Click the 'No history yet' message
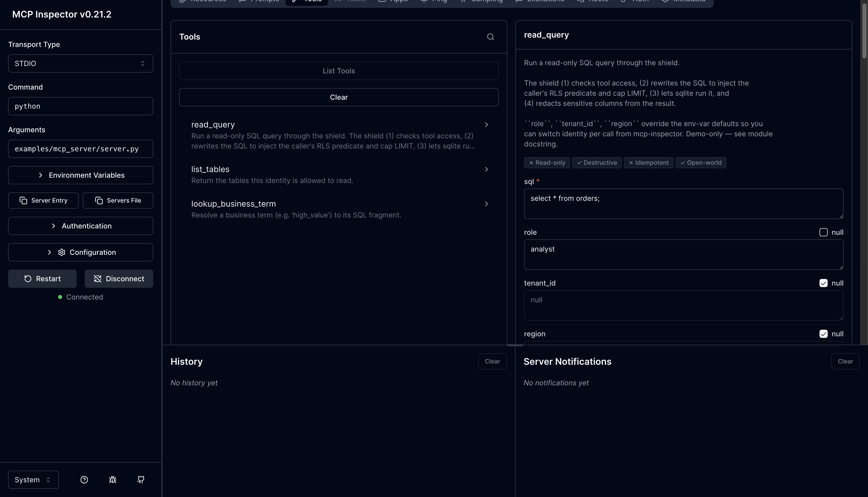Viewport: 868px width, 497px height. [194, 383]
